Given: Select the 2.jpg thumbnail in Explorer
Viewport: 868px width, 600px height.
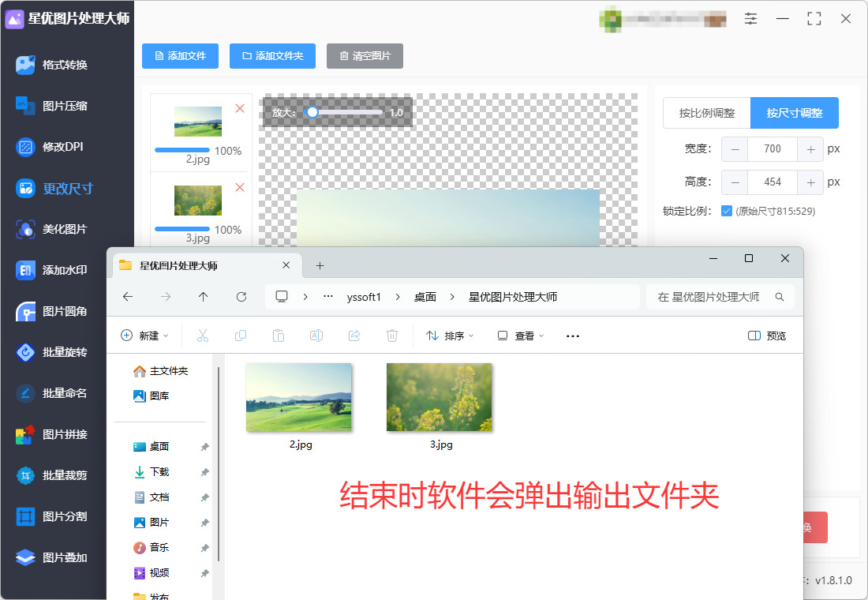Looking at the screenshot, I should [298, 396].
